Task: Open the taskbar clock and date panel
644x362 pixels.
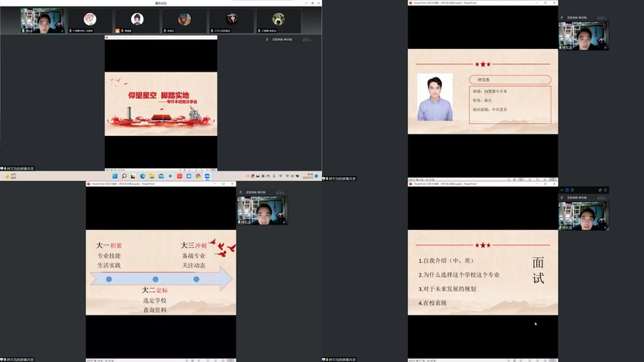Action: click(x=311, y=175)
